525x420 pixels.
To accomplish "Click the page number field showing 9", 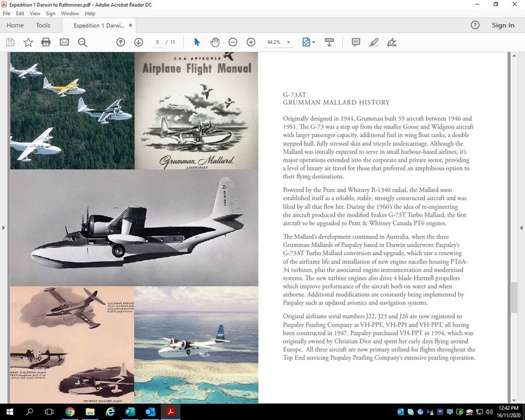I will 157,42.
